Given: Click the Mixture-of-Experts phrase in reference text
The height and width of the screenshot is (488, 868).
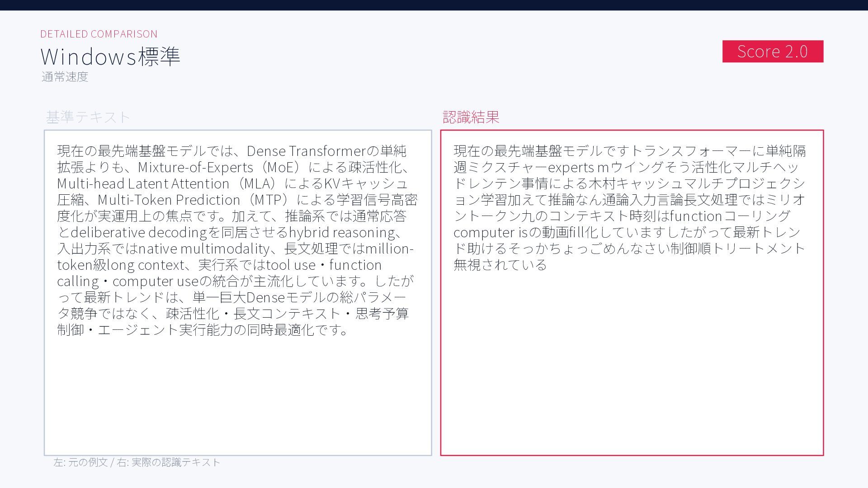Looking at the screenshot, I should (x=195, y=167).
